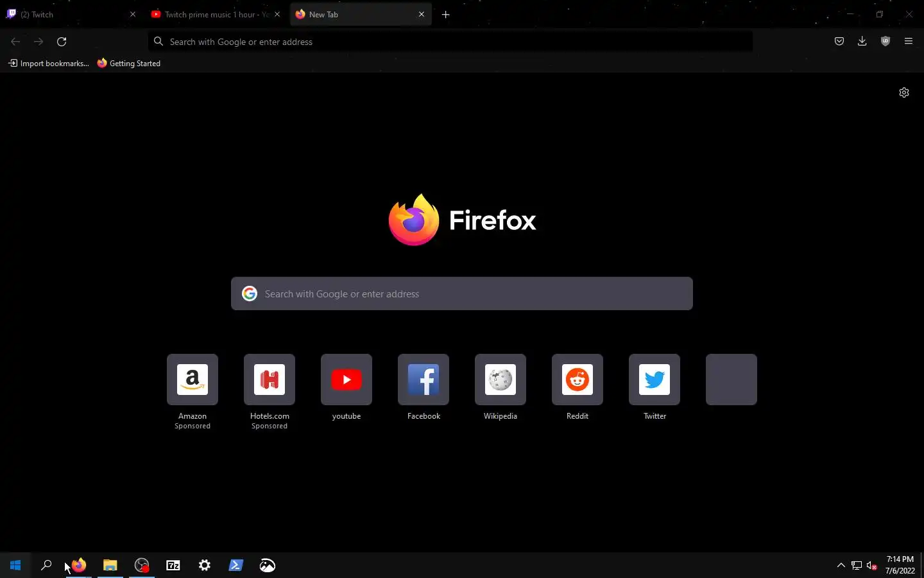
Task: Click the center Google search box
Action: (462, 293)
